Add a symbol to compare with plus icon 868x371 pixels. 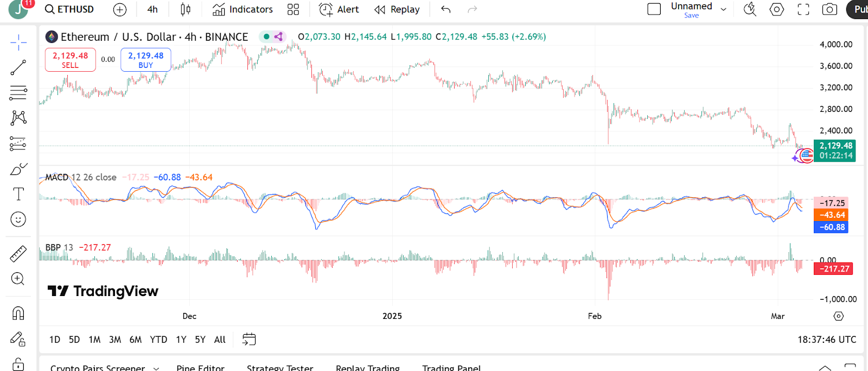[120, 9]
